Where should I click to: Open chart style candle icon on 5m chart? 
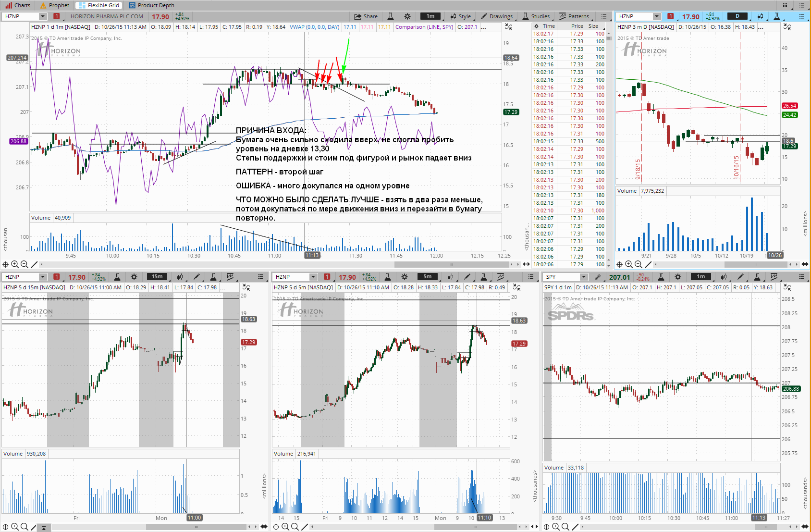pos(450,277)
